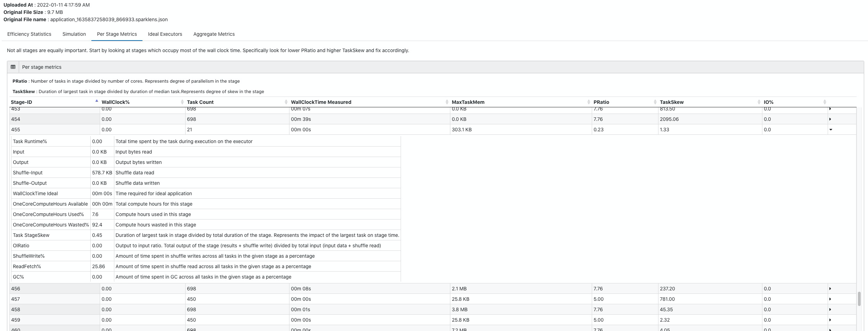Click the OIRatio row label
This screenshot has height=331, width=868.
pos(21,246)
